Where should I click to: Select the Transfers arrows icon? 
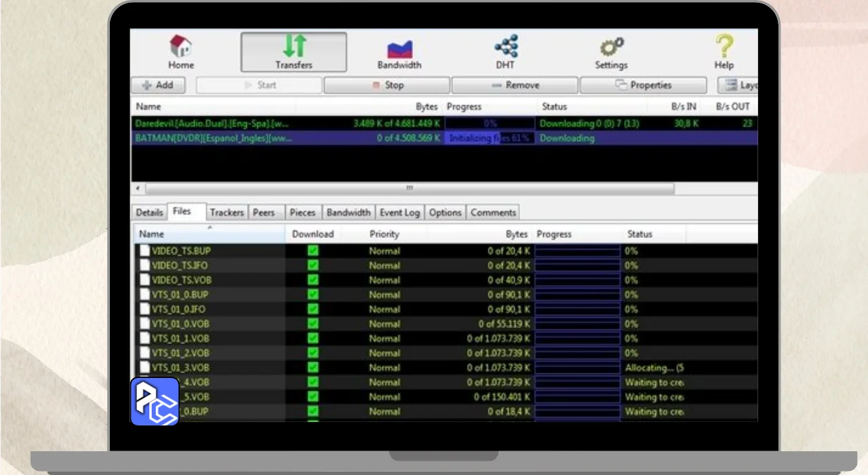tap(294, 45)
